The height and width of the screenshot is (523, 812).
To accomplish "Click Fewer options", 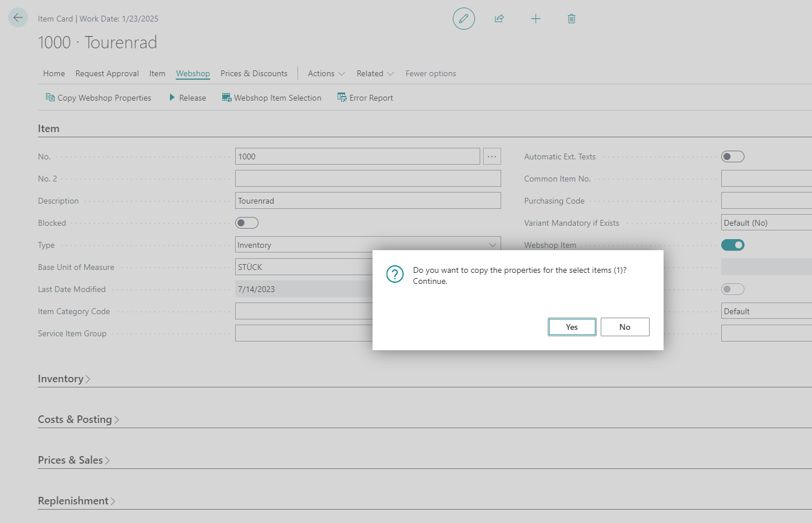I will [431, 73].
